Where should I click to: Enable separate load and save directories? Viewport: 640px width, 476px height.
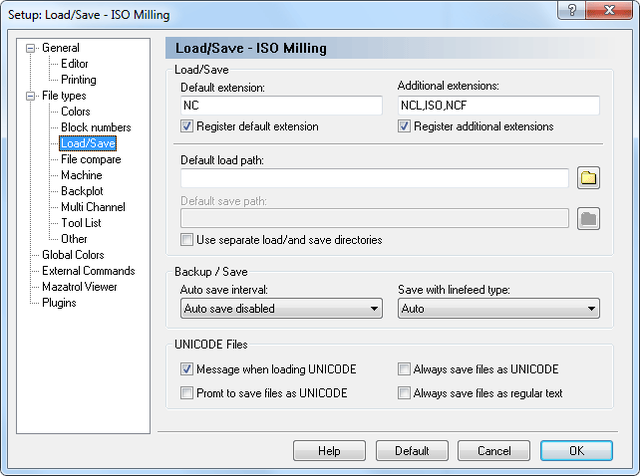pyautogui.click(x=187, y=240)
